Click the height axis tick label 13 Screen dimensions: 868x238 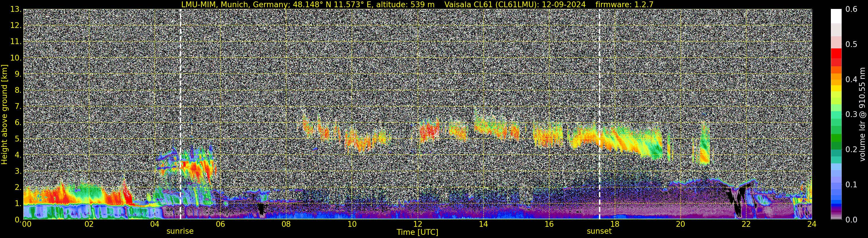click(x=16, y=10)
